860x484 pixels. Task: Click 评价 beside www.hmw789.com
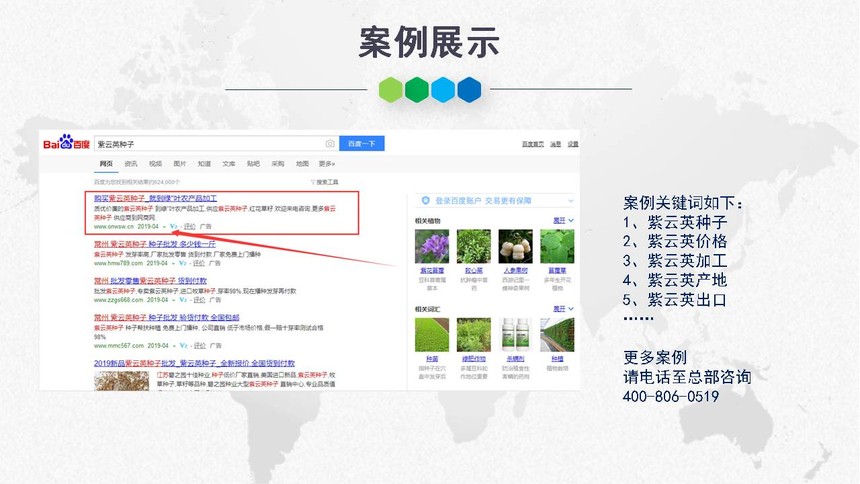pos(199,263)
